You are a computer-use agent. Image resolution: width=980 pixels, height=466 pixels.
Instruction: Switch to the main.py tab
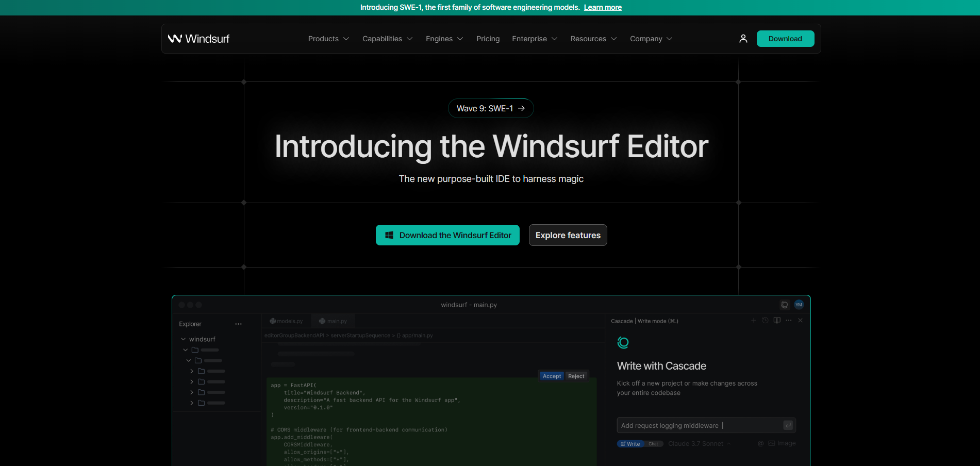tap(333, 321)
